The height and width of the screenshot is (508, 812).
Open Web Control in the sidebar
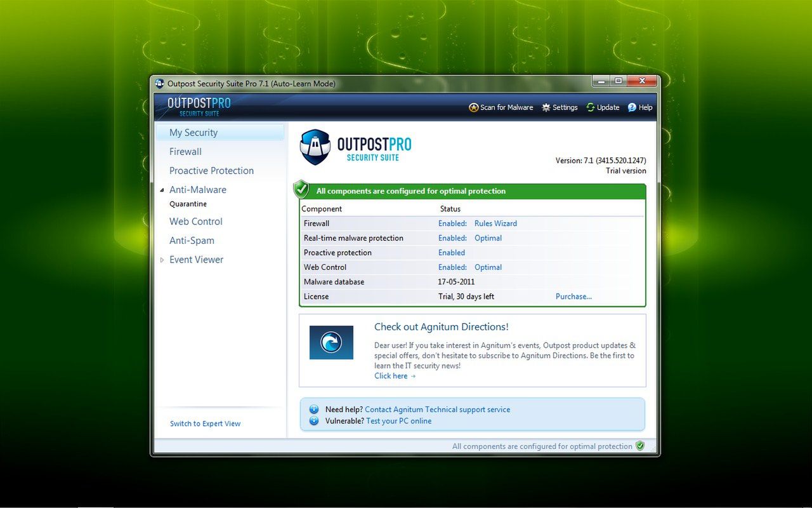196,222
